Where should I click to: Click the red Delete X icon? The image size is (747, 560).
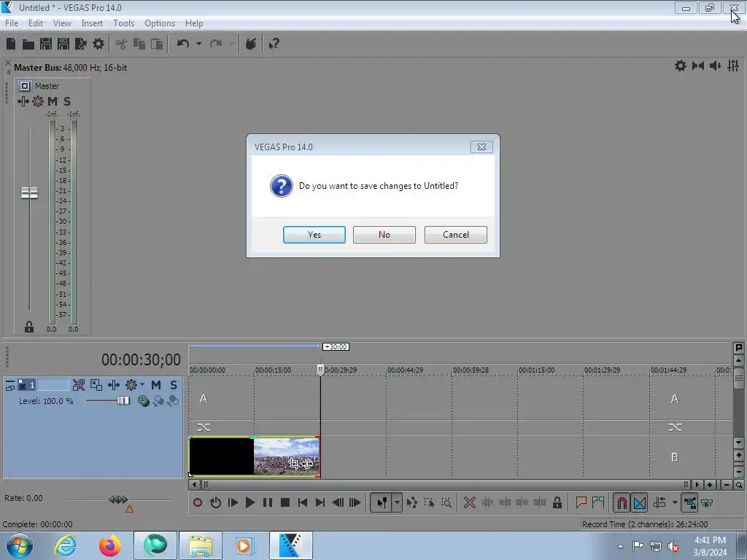point(470,502)
